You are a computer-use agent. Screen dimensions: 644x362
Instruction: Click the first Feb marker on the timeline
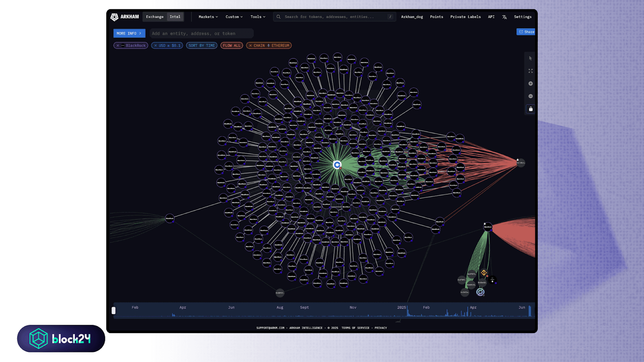pyautogui.click(x=135, y=307)
